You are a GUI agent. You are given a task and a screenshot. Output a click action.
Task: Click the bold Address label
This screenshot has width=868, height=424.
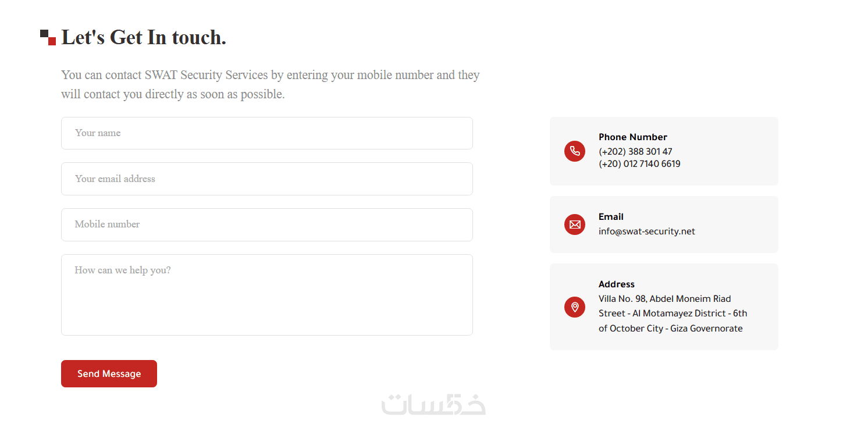616,284
